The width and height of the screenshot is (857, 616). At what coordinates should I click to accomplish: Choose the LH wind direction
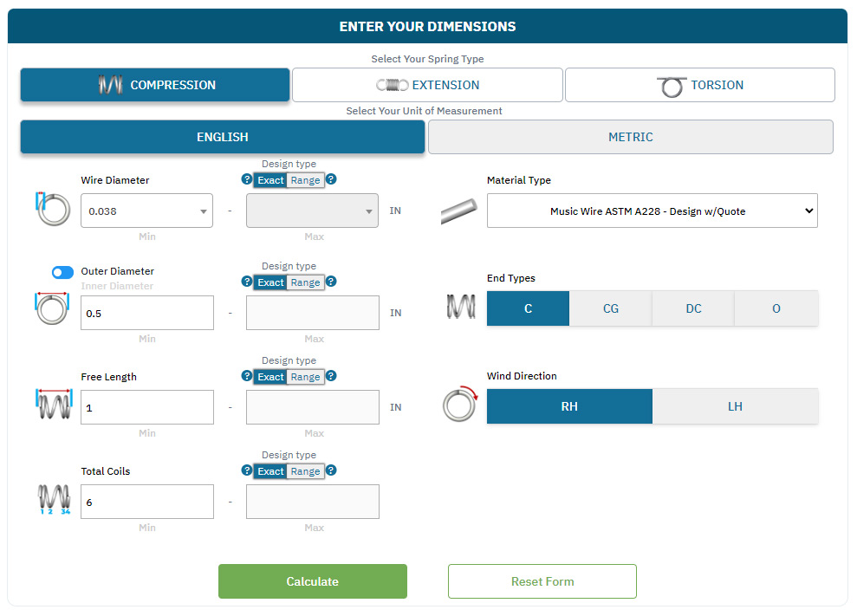point(735,406)
